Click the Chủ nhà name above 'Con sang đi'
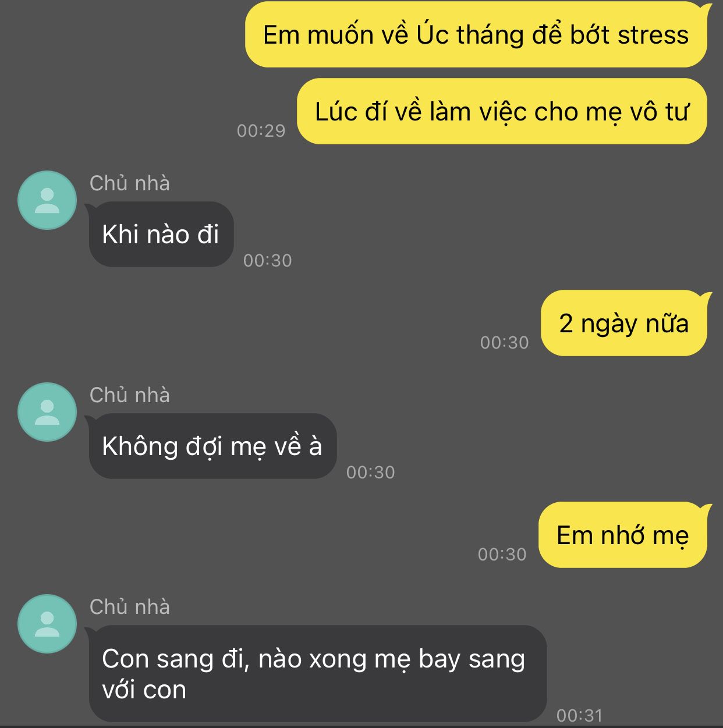Image resolution: width=723 pixels, height=728 pixels. [x=130, y=607]
